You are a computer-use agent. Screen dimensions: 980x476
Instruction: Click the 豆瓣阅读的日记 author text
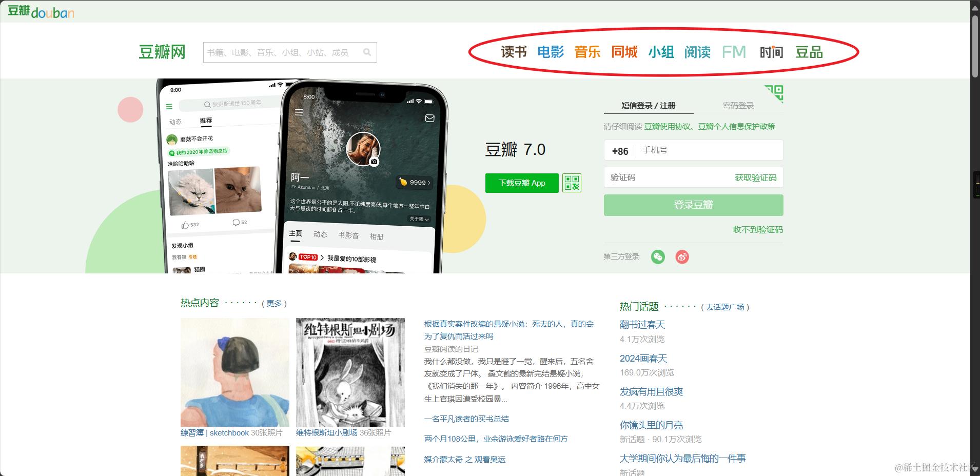(451, 349)
